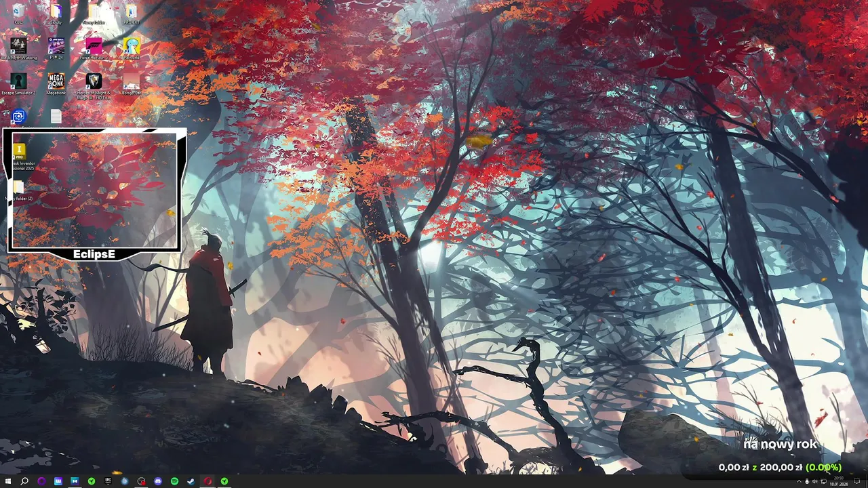Open network status tray icon
The height and width of the screenshot is (488, 868).
[823, 481]
